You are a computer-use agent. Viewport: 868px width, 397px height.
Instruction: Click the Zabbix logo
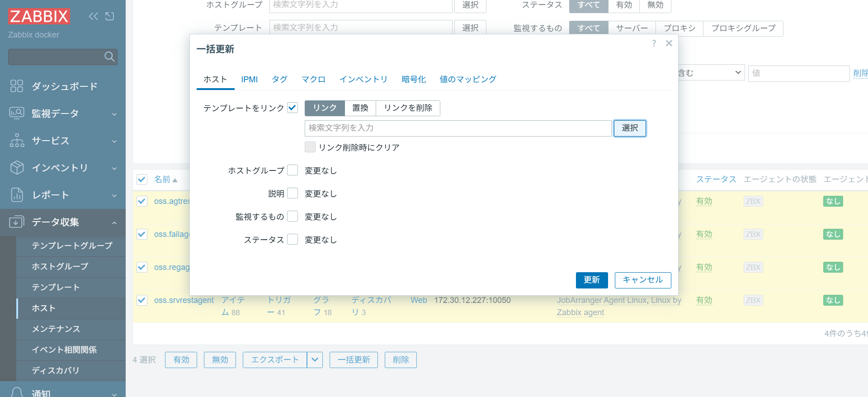39,16
